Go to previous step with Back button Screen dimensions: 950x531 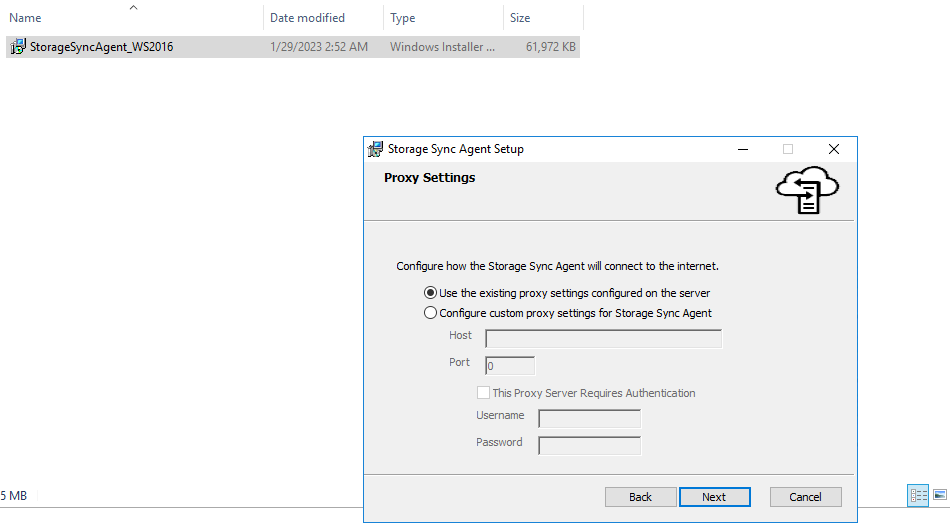[x=640, y=497]
